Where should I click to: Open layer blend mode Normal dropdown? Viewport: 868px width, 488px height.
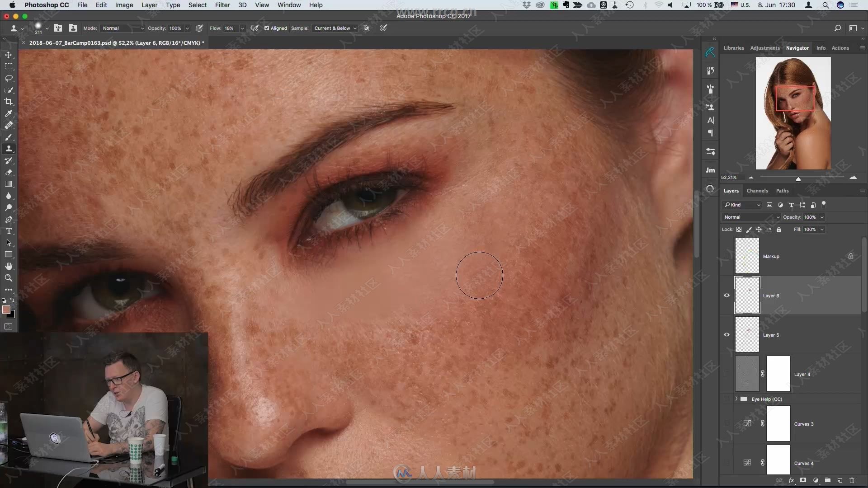pos(751,217)
